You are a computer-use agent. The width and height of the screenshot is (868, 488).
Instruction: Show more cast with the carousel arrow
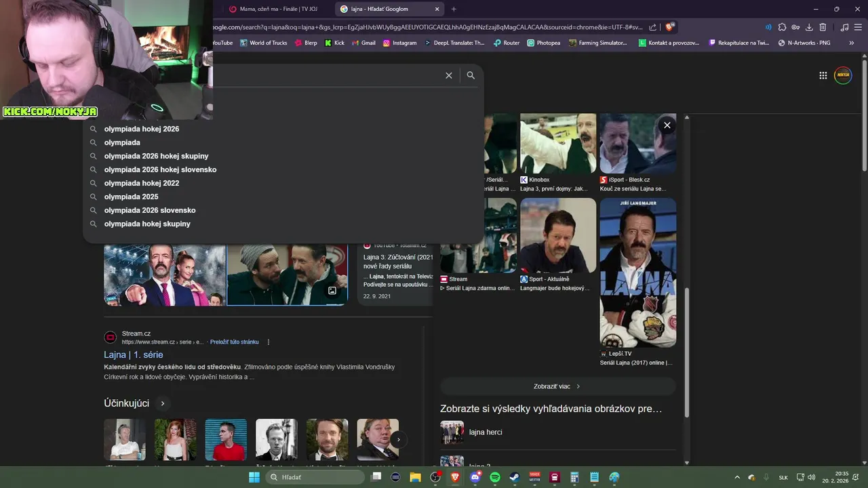point(398,439)
